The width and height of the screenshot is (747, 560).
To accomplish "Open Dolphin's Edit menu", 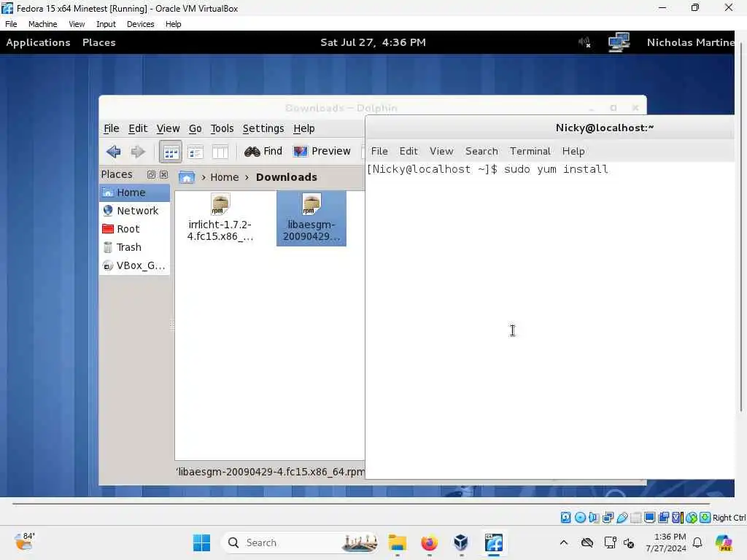I will coord(138,128).
